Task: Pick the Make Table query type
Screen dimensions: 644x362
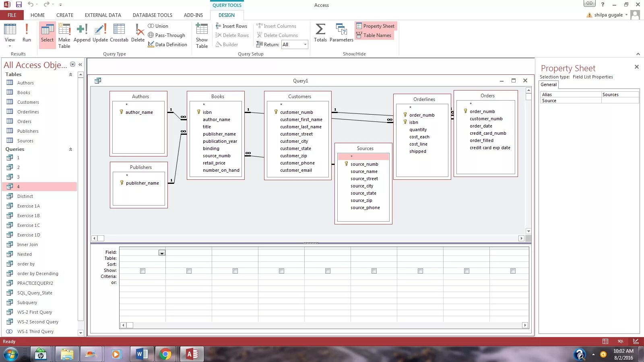Action: pos(64,35)
